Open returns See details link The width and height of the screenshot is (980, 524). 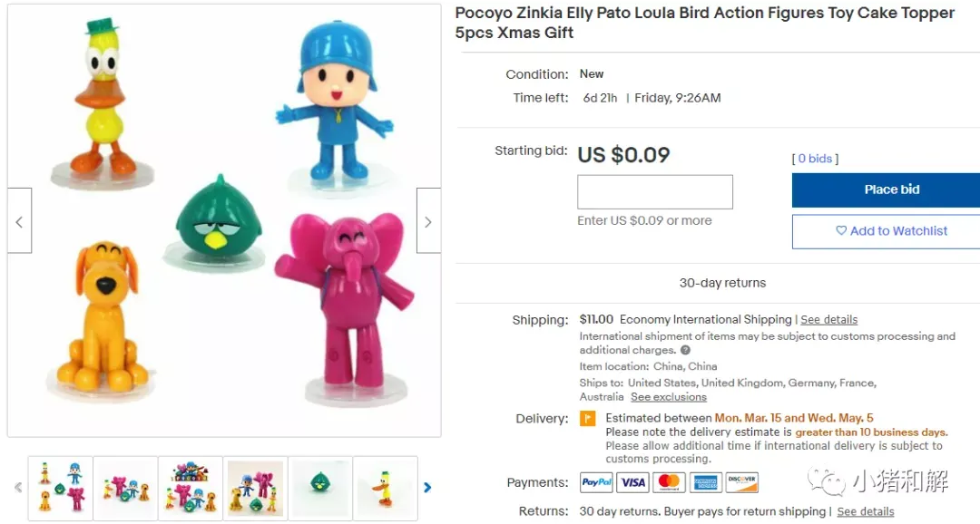pos(865,511)
